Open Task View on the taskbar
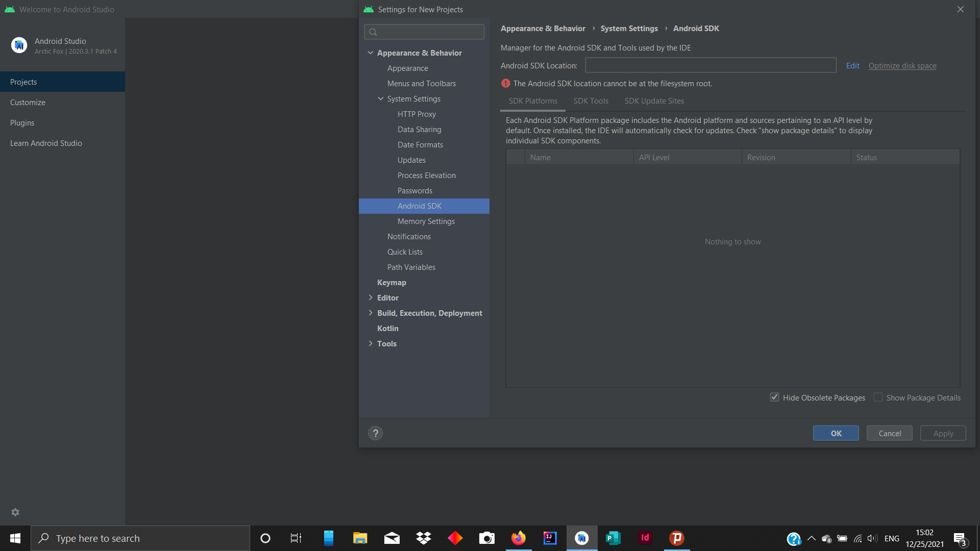Image resolution: width=980 pixels, height=551 pixels. [x=296, y=538]
